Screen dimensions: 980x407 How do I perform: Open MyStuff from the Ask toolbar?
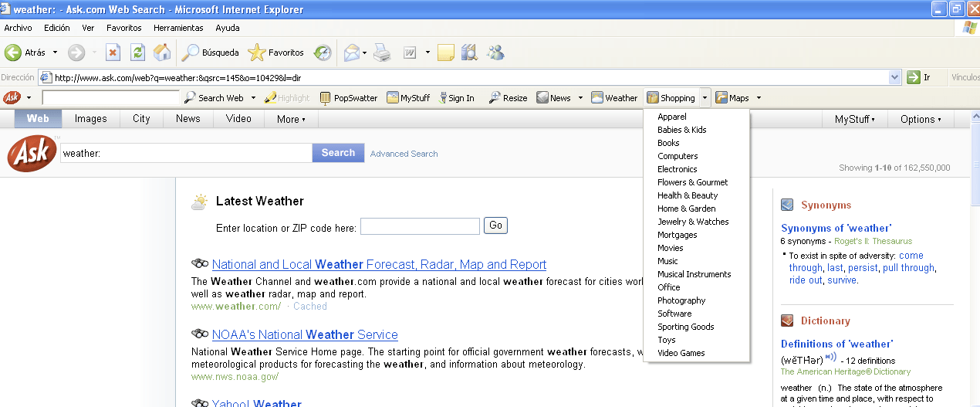click(x=408, y=98)
